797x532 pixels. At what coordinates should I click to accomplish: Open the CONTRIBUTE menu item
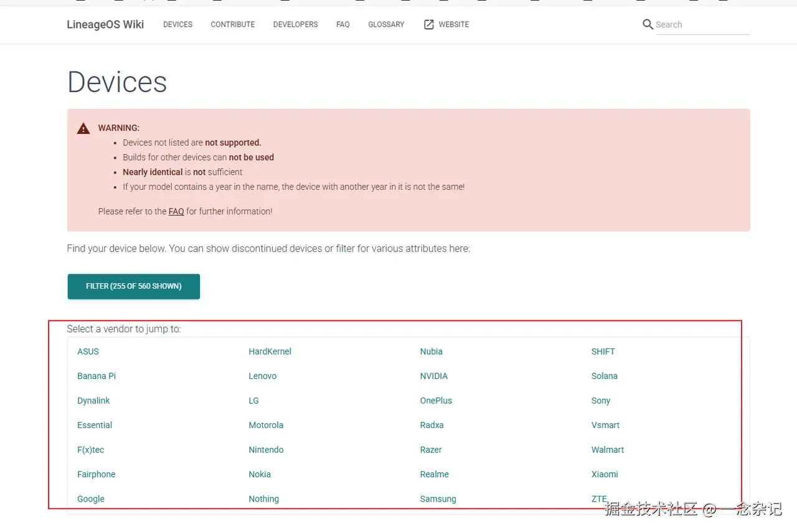(233, 24)
